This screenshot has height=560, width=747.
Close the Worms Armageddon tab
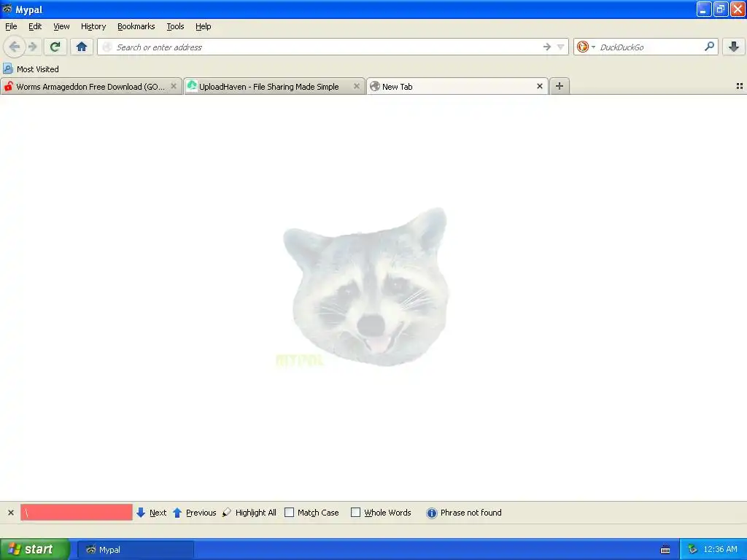tap(174, 86)
